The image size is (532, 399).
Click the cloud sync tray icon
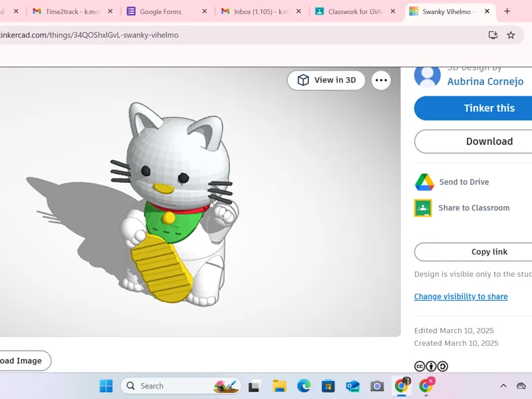click(521, 386)
